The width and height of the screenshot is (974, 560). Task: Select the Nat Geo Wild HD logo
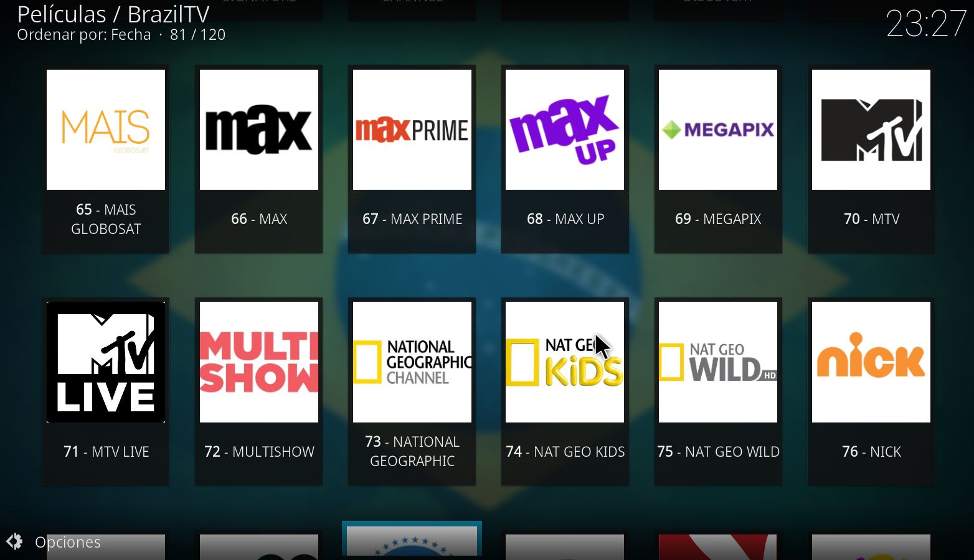coord(717,362)
